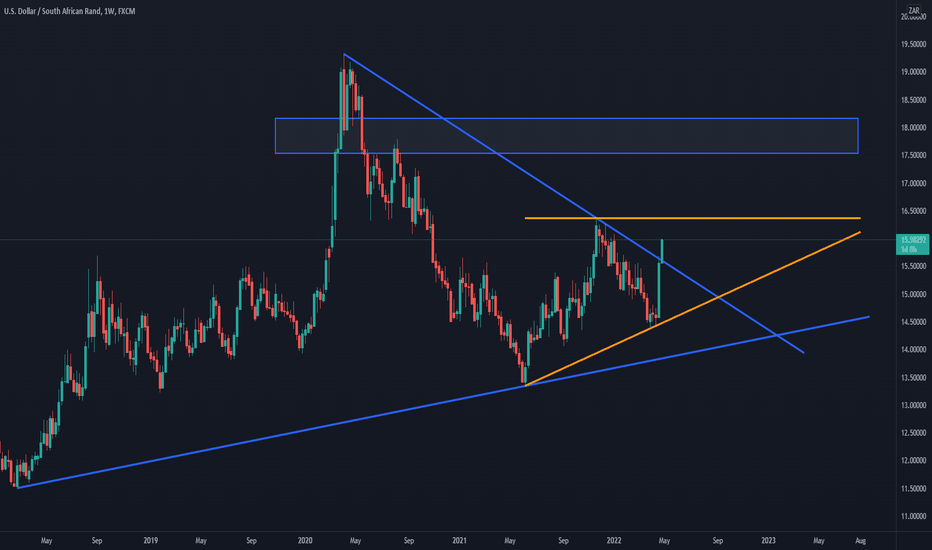The height and width of the screenshot is (550, 932).
Task: Click the 19.00000 price axis label
Action: (913, 72)
